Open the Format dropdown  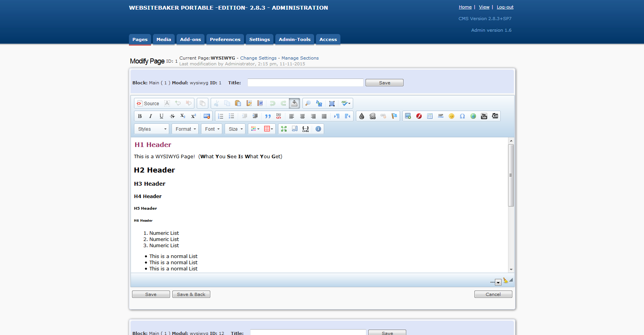[x=186, y=129]
